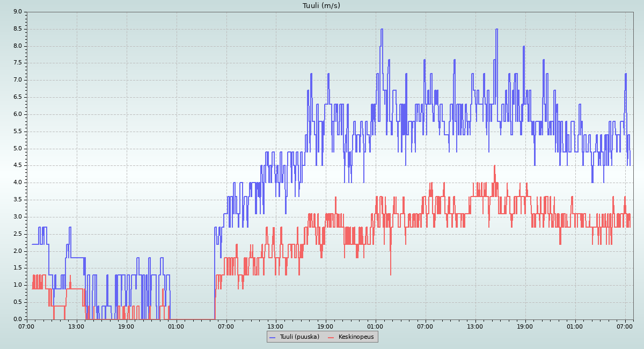Click the 9.0 y-axis label
Image resolution: width=644 pixels, height=349 pixels.
17,12
